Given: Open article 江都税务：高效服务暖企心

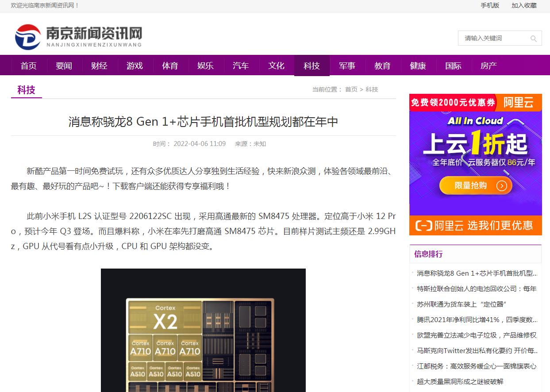Looking at the screenshot, I should [x=477, y=366].
